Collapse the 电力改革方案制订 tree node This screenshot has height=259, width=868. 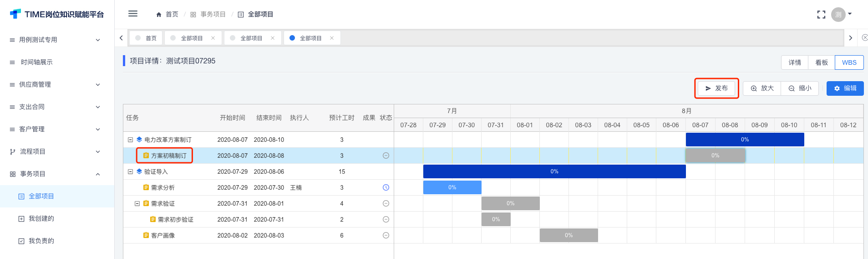131,140
